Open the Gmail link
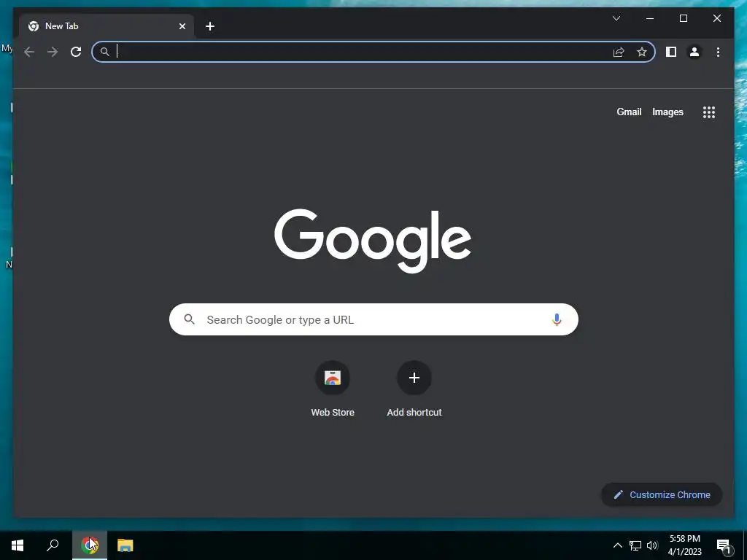Viewport: 747px width, 560px height. (629, 112)
